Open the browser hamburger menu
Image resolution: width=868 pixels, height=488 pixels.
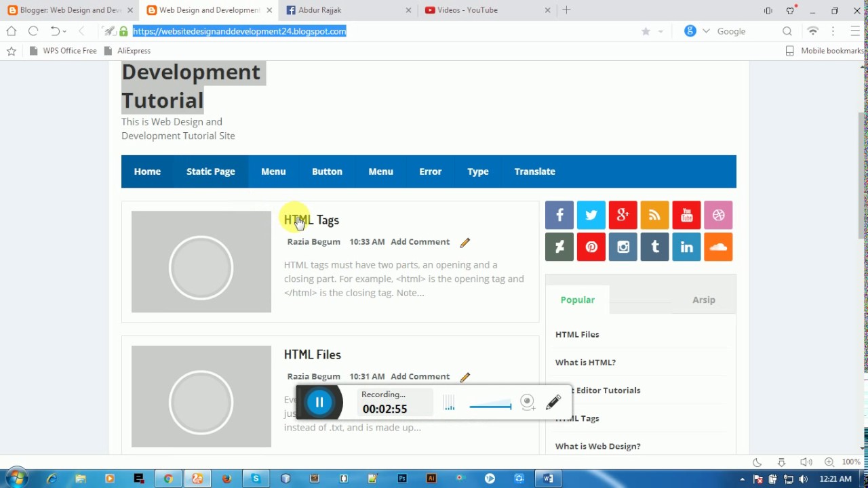[854, 31]
